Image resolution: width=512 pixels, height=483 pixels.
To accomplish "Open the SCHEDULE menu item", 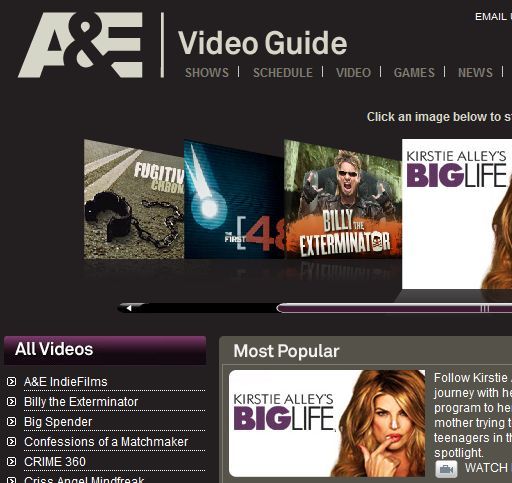I will [x=283, y=72].
